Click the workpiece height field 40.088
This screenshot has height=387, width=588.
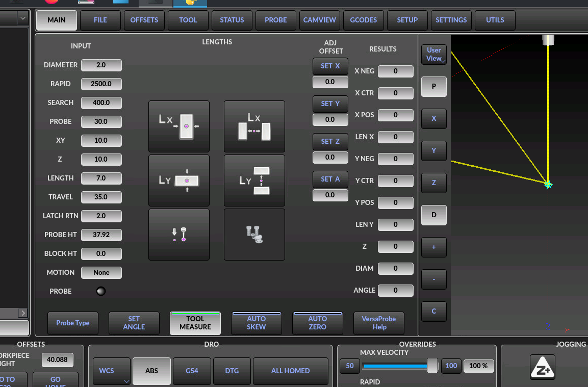(x=58, y=360)
